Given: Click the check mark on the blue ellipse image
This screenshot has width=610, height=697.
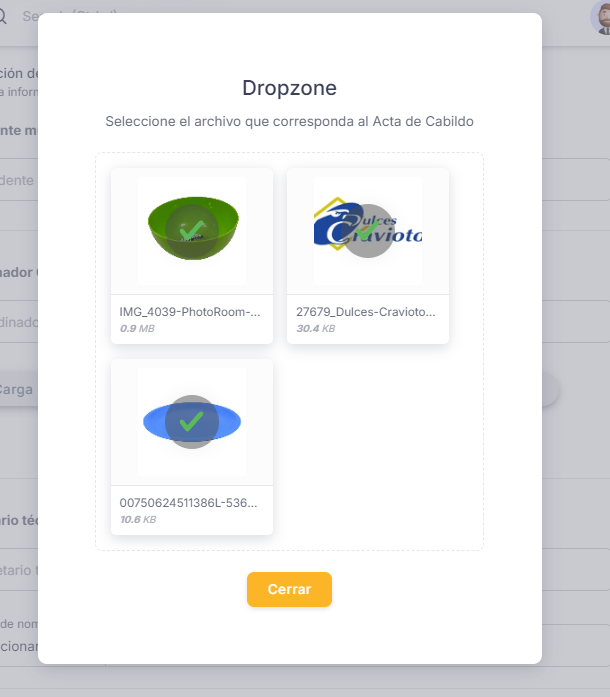Looking at the screenshot, I should click(191, 422).
